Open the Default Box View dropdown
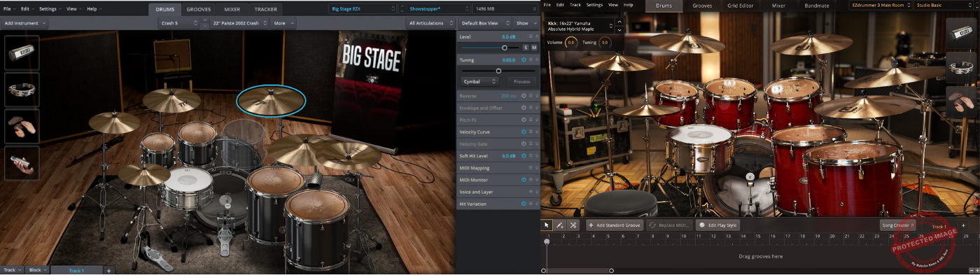Image resolution: width=980 pixels, height=280 pixels. (x=484, y=23)
